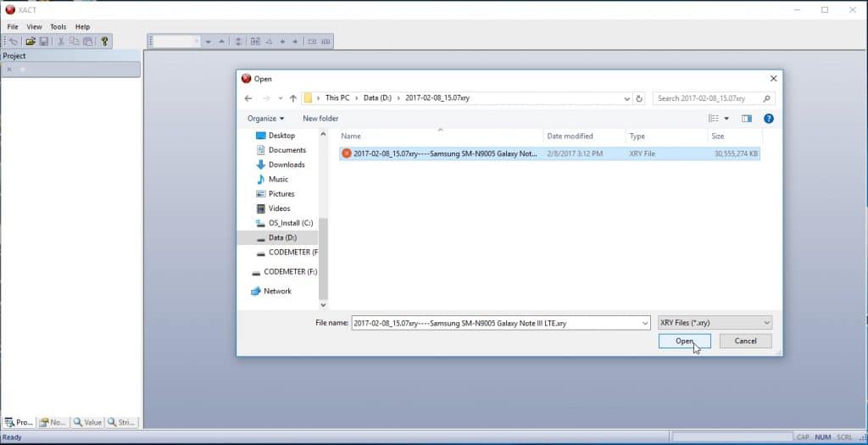Click the Paste toolbar icon in XACT

[x=88, y=42]
